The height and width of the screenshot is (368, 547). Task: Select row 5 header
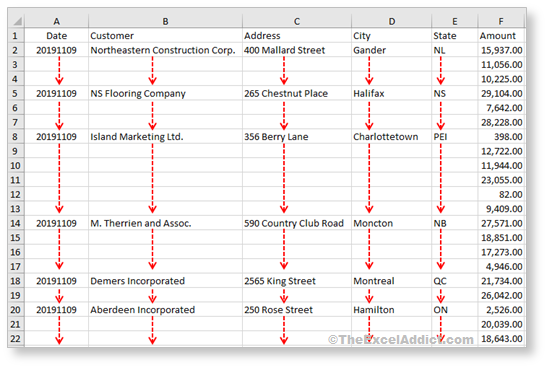pyautogui.click(x=16, y=93)
